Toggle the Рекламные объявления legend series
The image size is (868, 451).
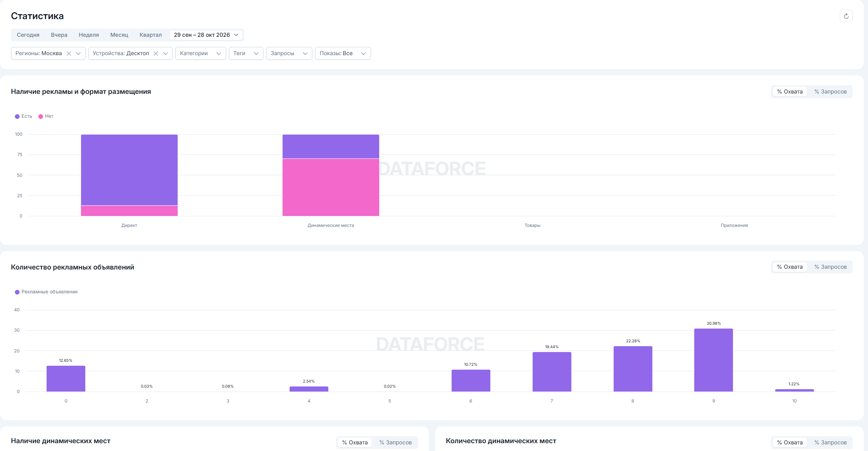(x=46, y=292)
